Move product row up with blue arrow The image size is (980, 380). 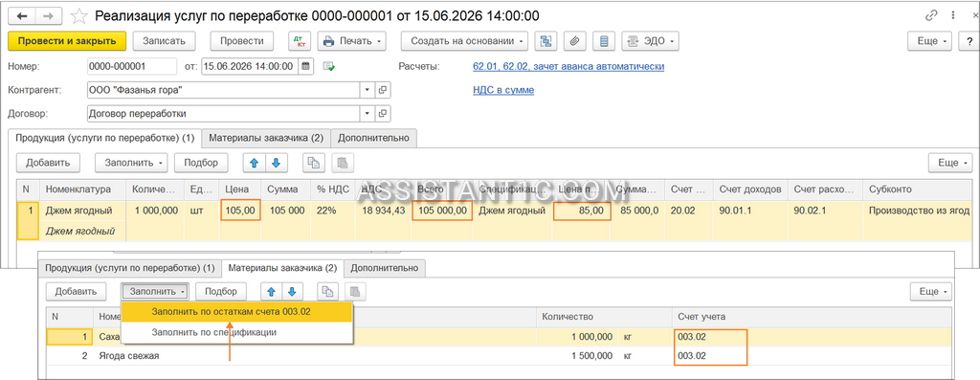pos(253,163)
